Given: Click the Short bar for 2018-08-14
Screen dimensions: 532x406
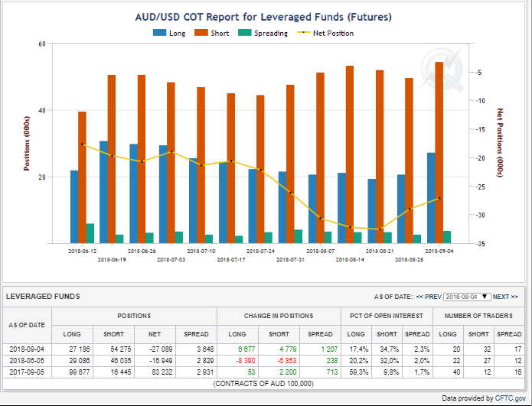Looking at the screenshot, I should 350,154.
